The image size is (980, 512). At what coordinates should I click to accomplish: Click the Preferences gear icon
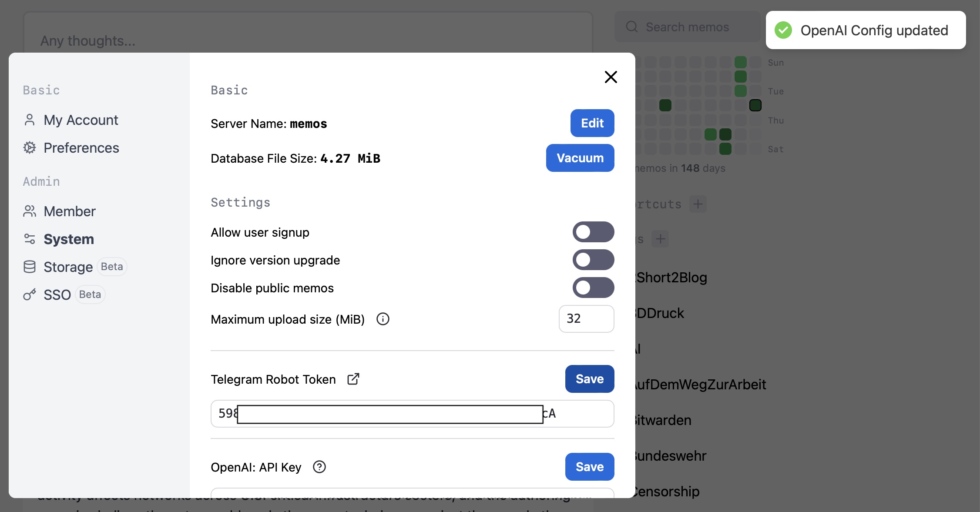pos(30,148)
